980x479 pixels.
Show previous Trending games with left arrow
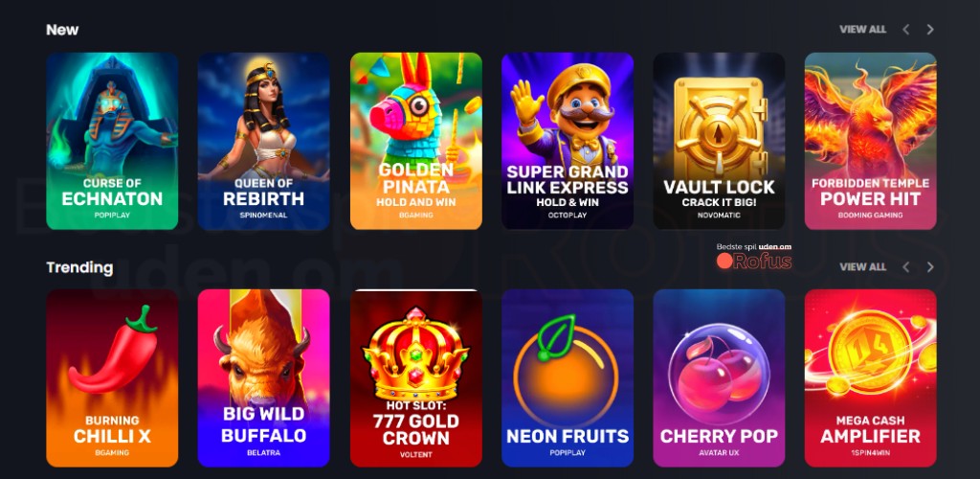point(905,267)
